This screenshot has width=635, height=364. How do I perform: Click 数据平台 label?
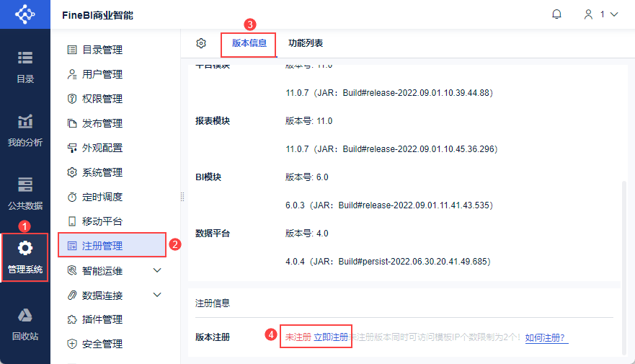coord(213,234)
